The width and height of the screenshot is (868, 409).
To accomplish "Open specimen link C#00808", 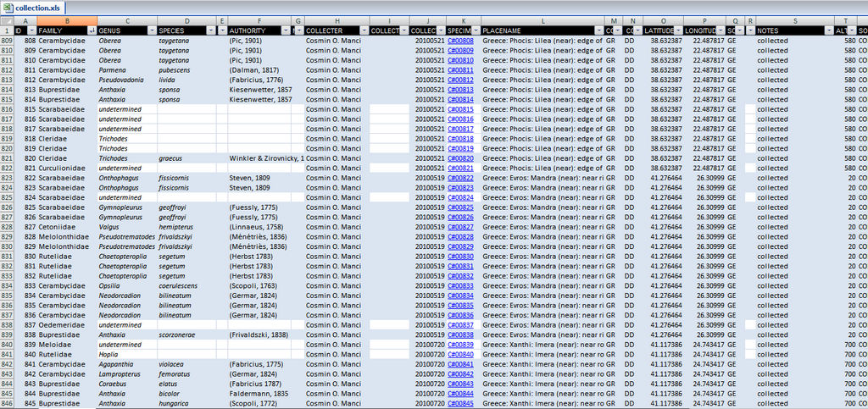I will click(460, 40).
